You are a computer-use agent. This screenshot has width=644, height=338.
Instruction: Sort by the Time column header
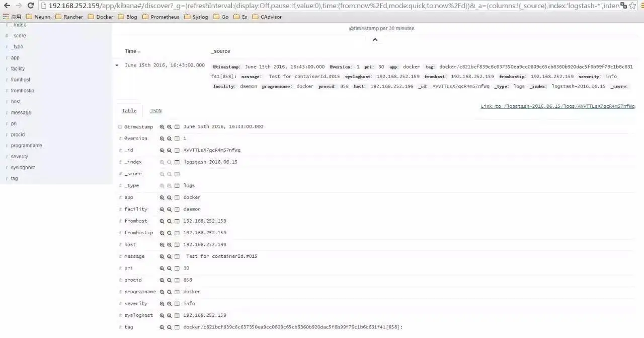click(133, 51)
